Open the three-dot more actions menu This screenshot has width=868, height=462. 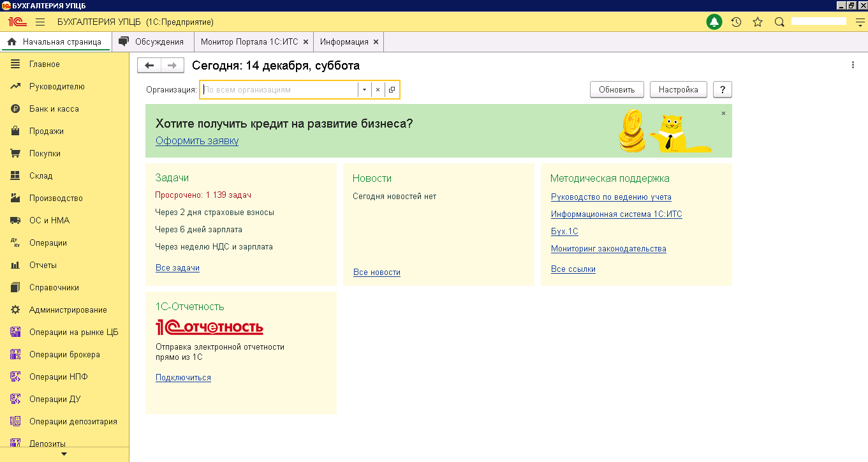853,64
